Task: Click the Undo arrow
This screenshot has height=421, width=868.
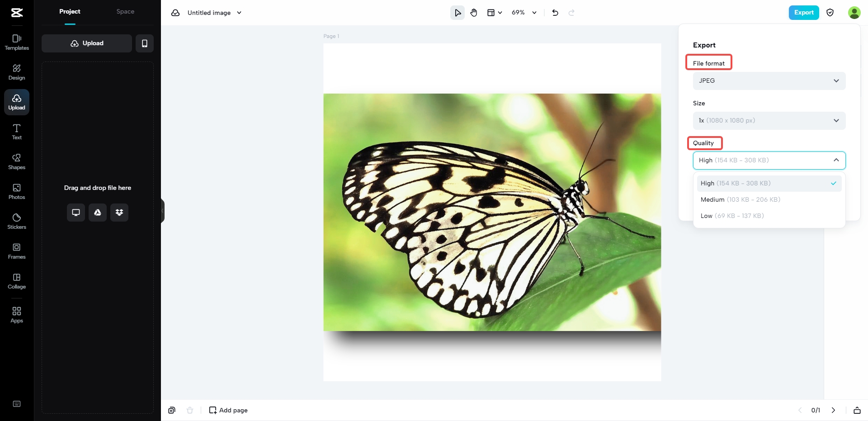Action: (555, 13)
